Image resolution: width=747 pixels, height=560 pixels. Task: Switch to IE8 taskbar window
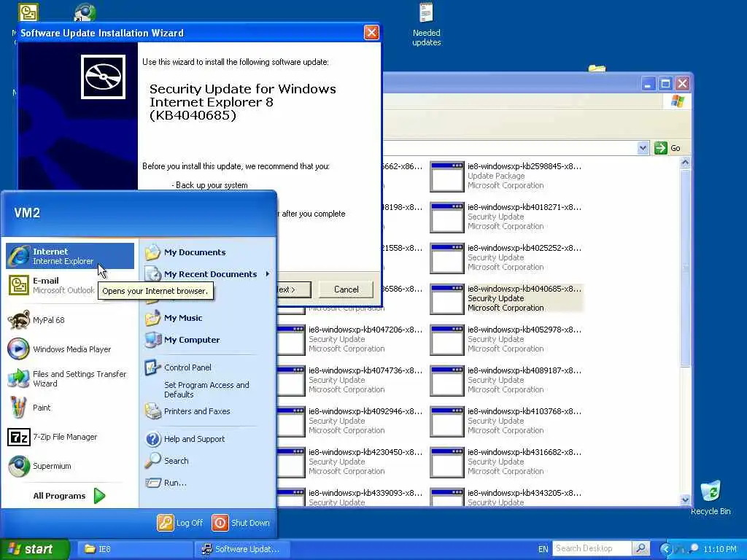click(x=135, y=549)
